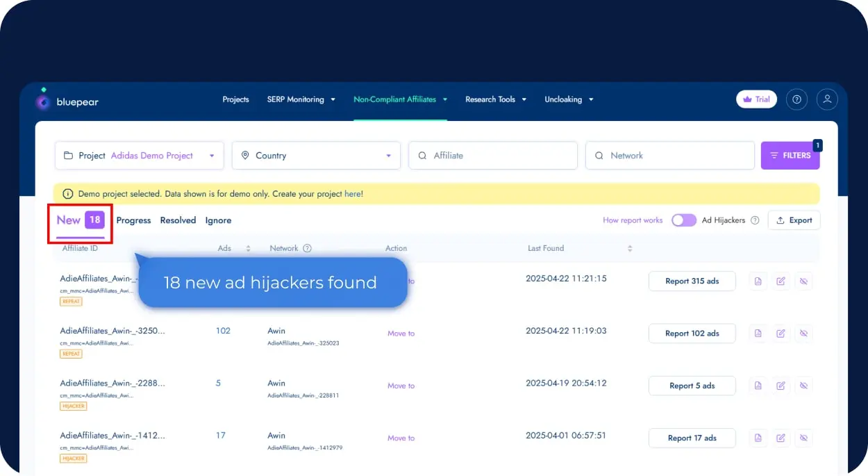Hide the 5 ads row with eye-slash icon
This screenshot has height=476, width=868.
pyautogui.click(x=804, y=386)
